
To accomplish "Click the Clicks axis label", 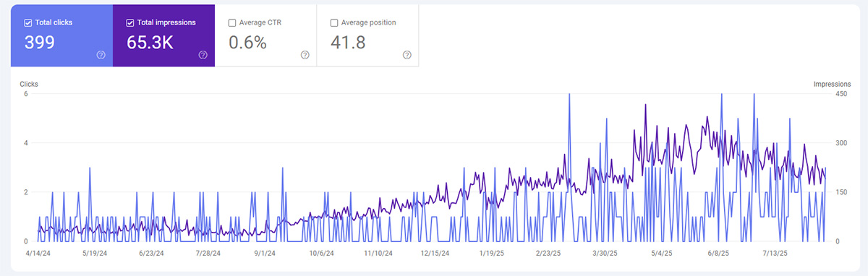I will coord(29,84).
